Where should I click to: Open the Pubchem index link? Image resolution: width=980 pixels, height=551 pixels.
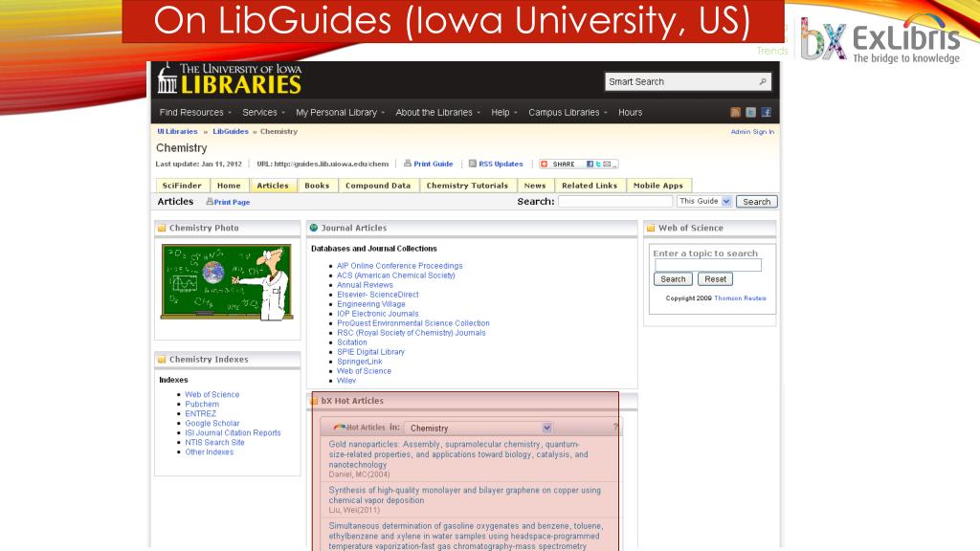pos(202,405)
